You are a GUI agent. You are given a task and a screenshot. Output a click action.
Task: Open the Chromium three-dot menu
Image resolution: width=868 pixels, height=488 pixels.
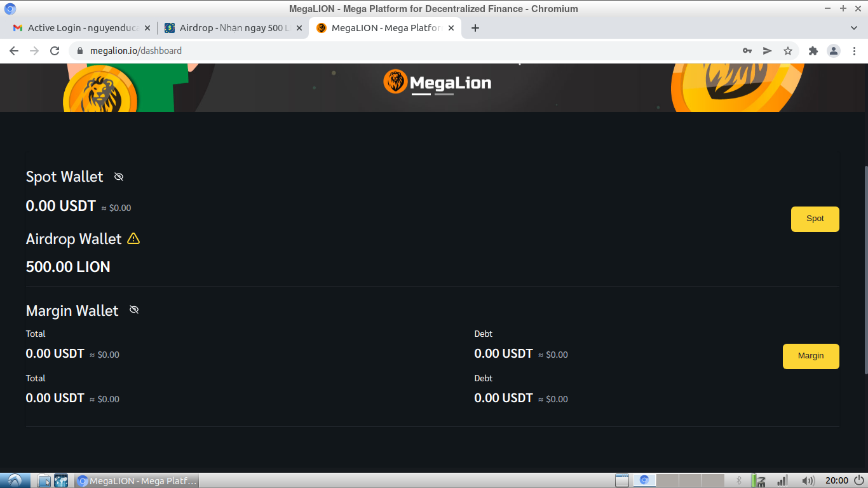click(855, 51)
